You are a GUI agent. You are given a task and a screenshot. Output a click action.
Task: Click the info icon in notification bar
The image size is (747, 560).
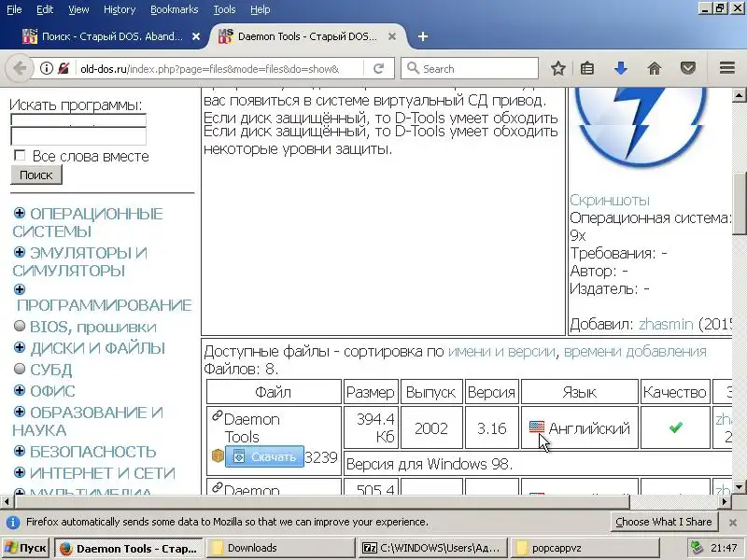[x=13, y=523]
